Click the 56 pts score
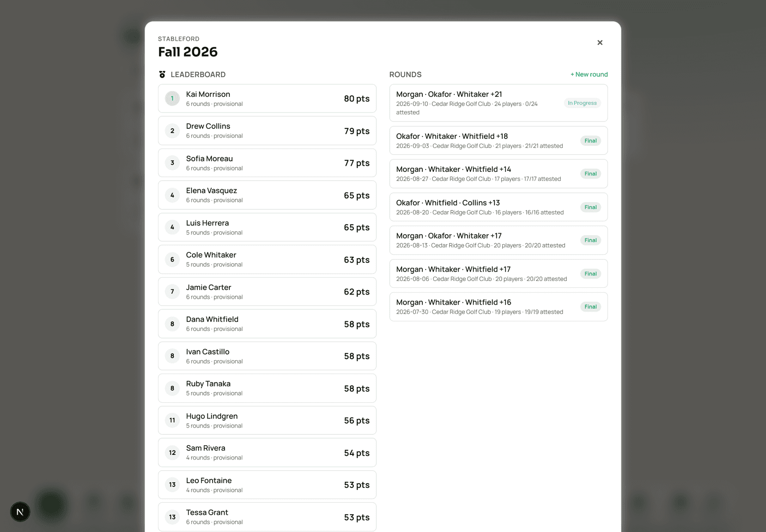 (357, 421)
